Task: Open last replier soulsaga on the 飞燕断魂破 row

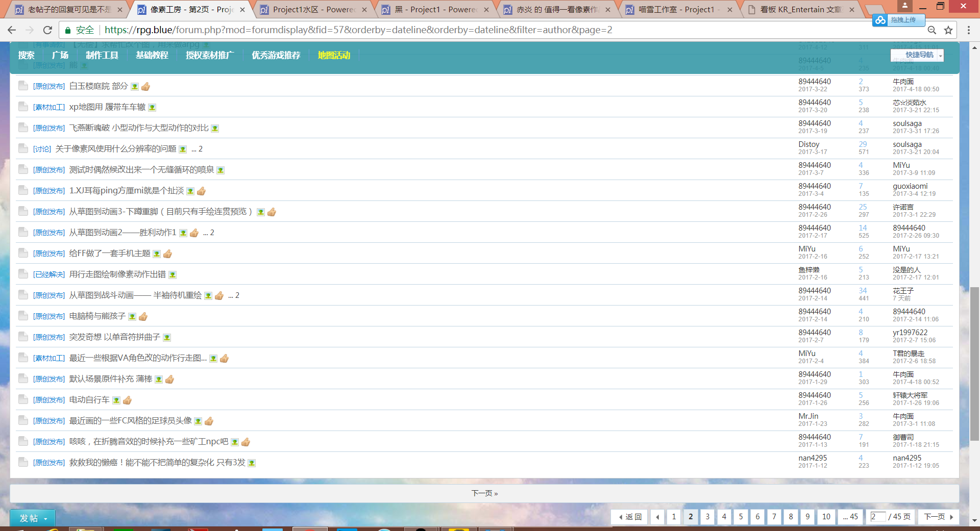Action: point(907,123)
